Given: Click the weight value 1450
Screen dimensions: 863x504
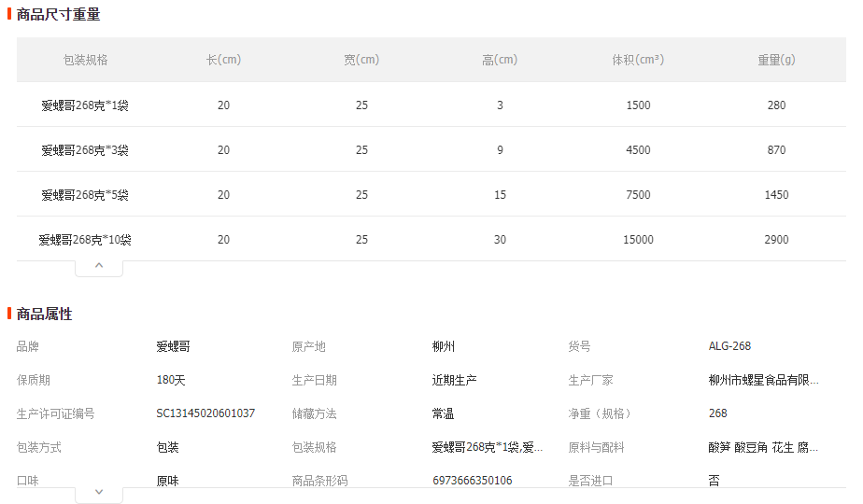Looking at the screenshot, I should pyautogui.click(x=776, y=195).
